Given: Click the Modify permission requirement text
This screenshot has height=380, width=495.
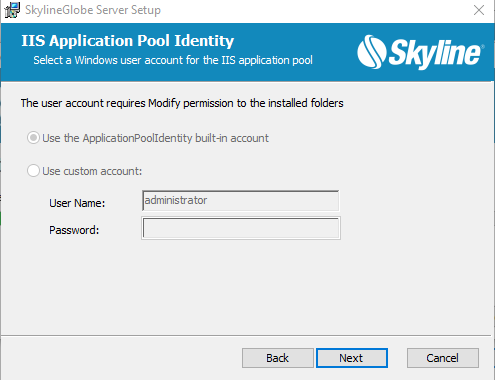Looking at the screenshot, I should click(182, 103).
